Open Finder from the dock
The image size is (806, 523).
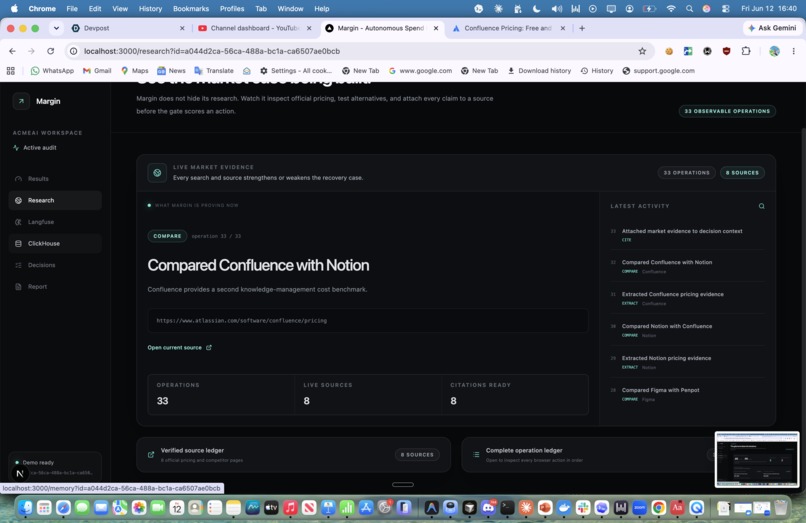(25, 508)
